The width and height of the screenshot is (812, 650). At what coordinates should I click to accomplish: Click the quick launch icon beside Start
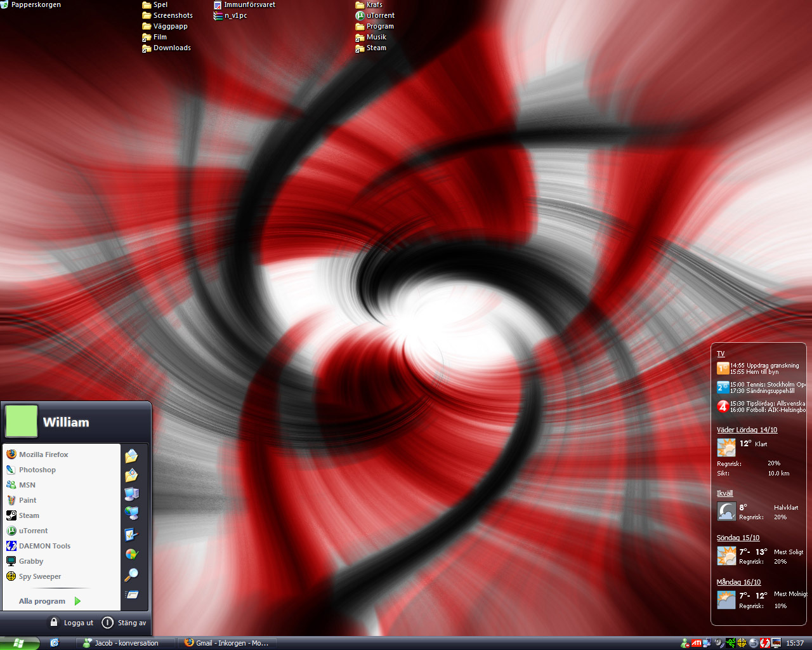[55, 643]
